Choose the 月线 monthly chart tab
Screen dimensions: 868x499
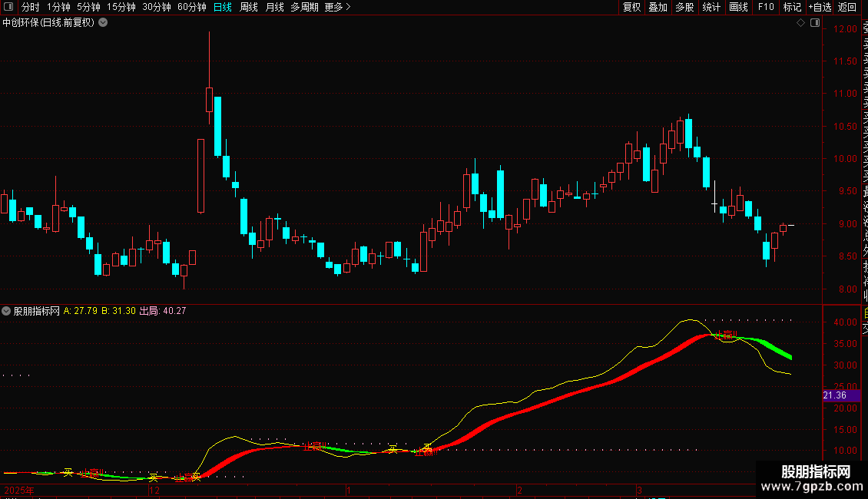(274, 7)
